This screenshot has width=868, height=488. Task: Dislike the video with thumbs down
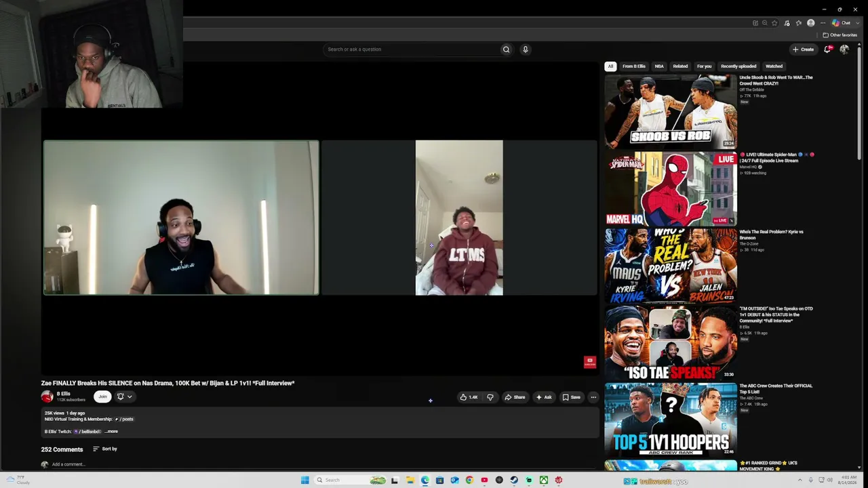490,397
